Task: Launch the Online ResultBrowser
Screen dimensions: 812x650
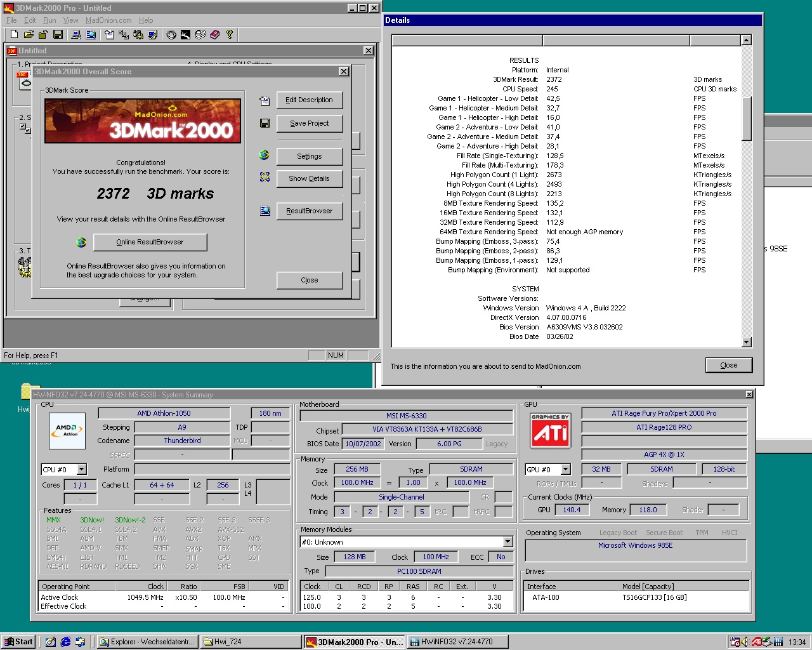Action: click(x=150, y=242)
